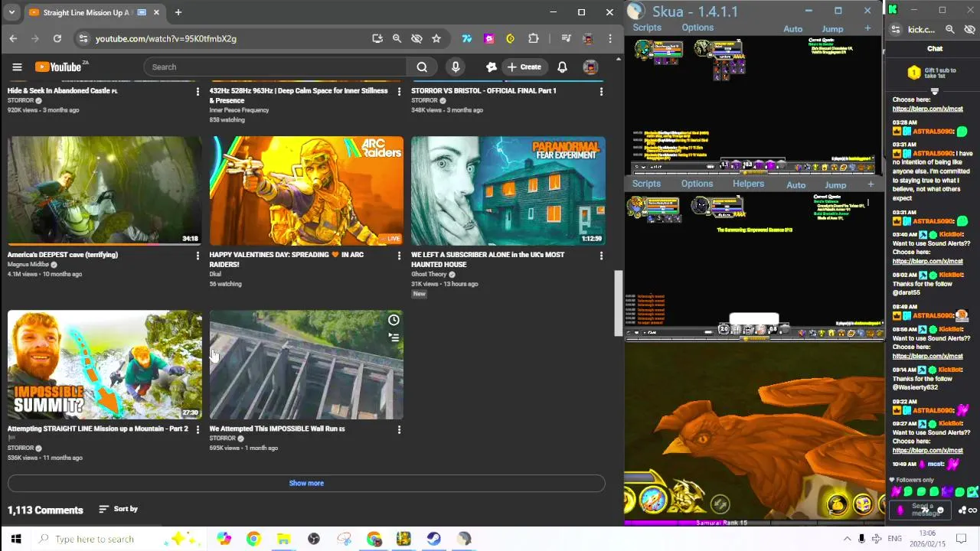Viewport: 980px width, 551px height.
Task: Open America's DEEPEST cave thumbnail
Action: [x=105, y=191]
